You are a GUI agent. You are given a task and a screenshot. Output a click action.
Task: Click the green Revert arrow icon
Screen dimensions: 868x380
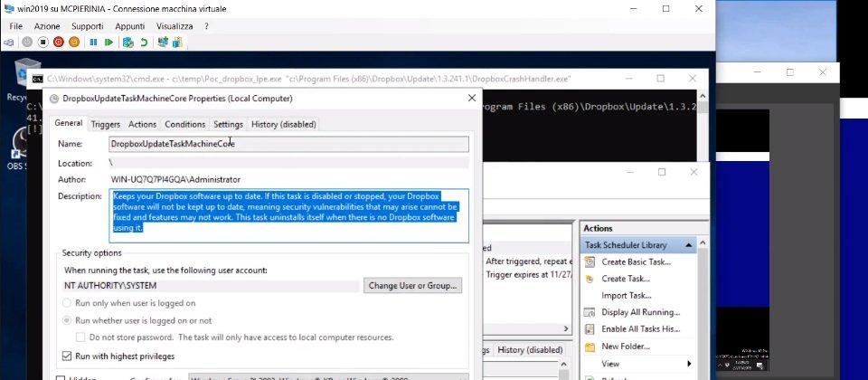pos(144,43)
